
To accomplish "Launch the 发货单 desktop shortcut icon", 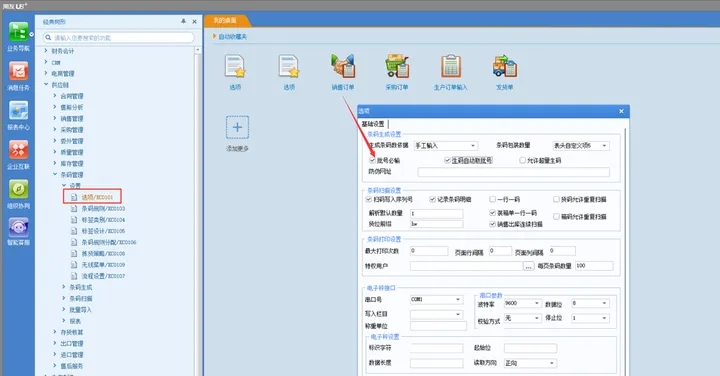I will coord(504,67).
